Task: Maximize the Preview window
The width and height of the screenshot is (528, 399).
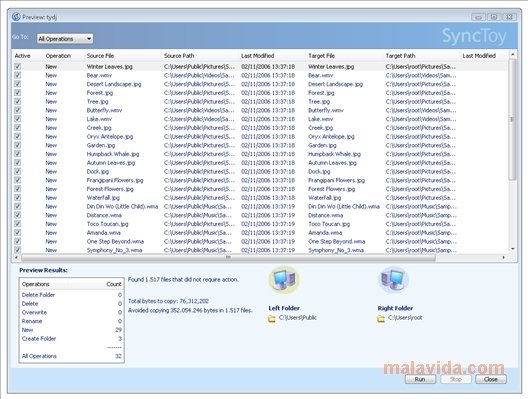Action: tap(494, 16)
